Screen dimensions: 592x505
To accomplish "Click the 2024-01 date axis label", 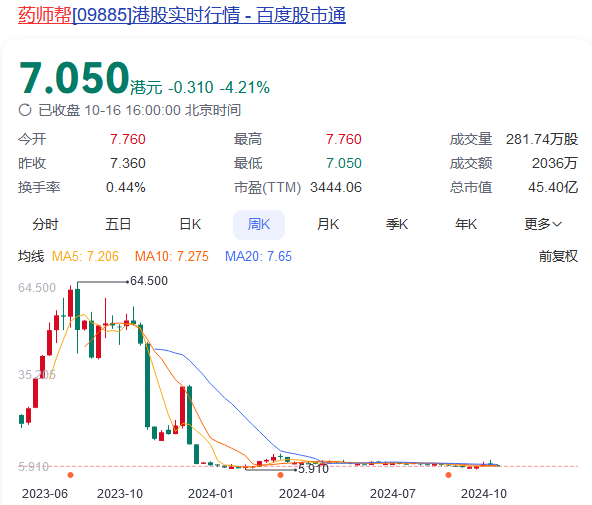I will point(211,494).
